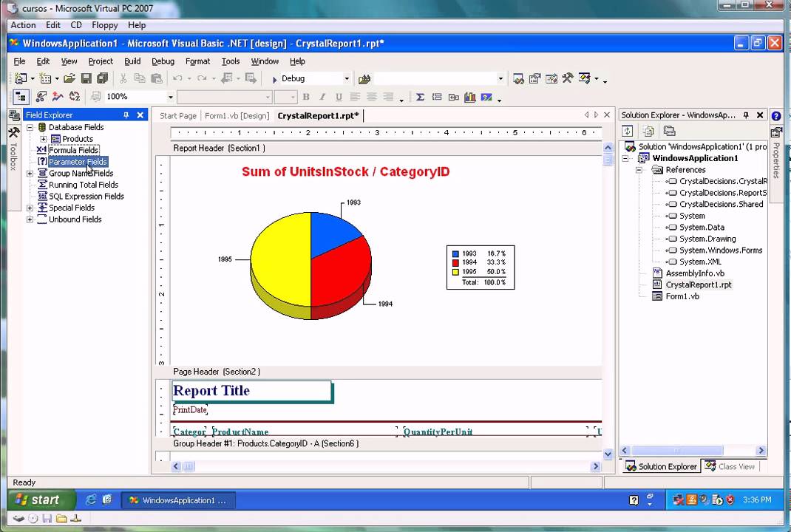791x532 pixels.
Task: Open the Toolbox side tab
Action: tap(13, 150)
